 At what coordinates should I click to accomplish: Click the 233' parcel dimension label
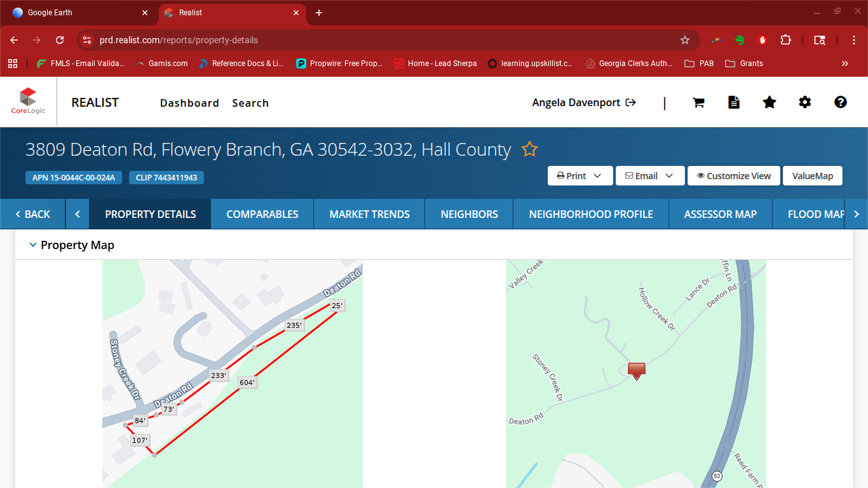[x=219, y=376]
